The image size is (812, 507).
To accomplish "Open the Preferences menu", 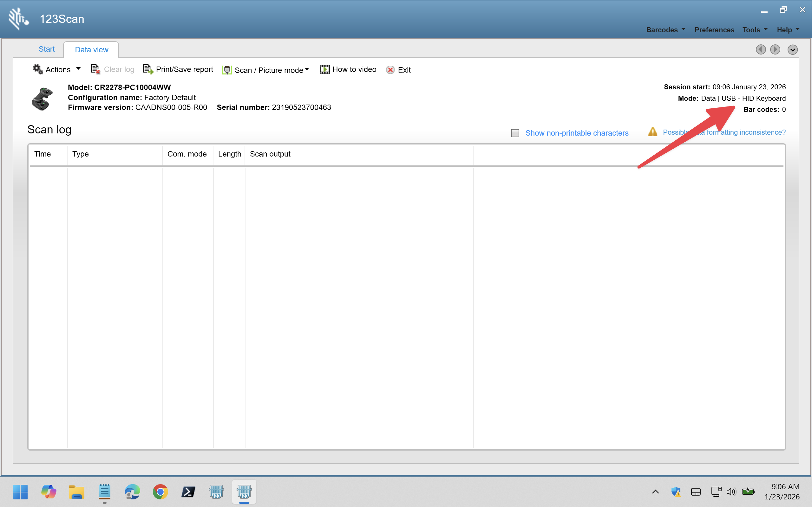I will pos(714,30).
